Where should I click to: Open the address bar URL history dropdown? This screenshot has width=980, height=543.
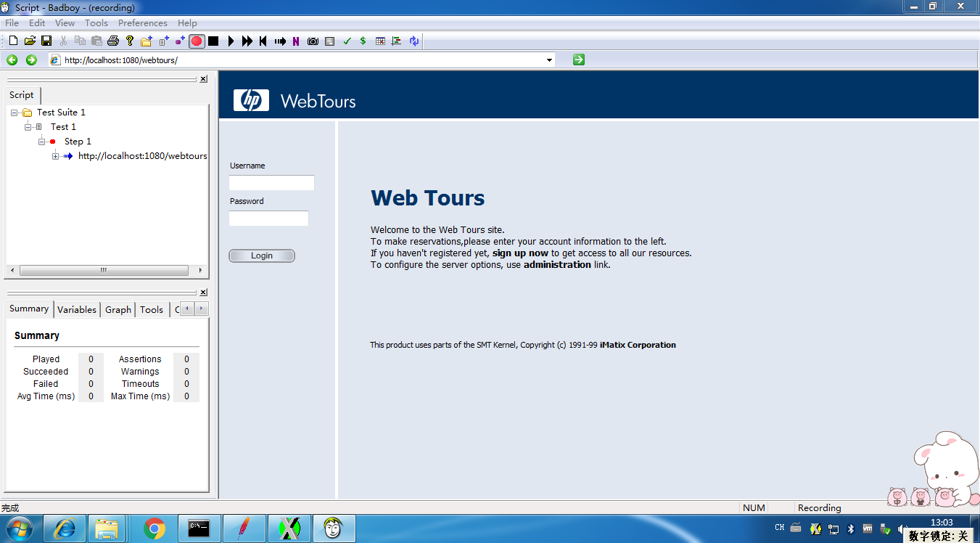tap(549, 60)
